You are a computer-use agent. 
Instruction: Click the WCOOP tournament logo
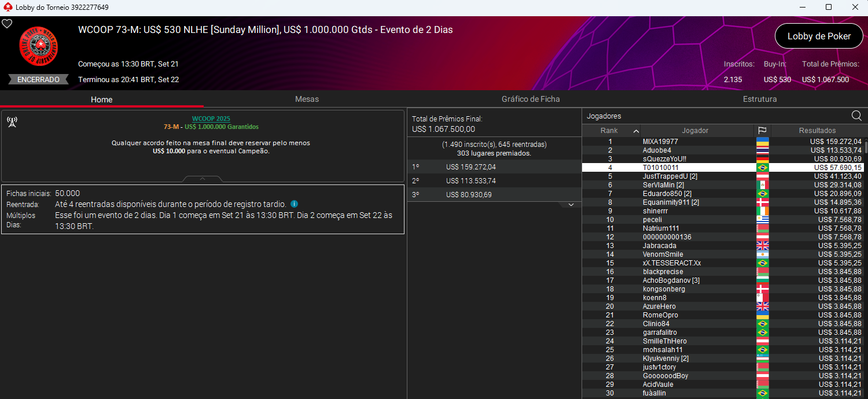(x=39, y=46)
